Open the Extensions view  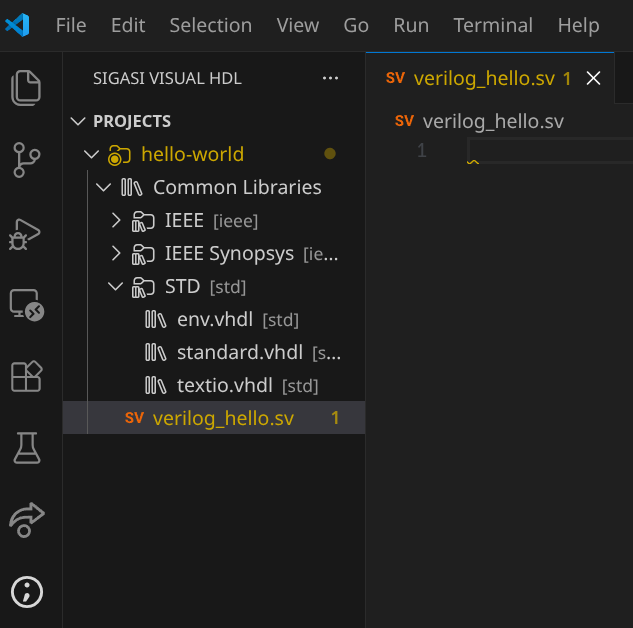pyautogui.click(x=27, y=376)
